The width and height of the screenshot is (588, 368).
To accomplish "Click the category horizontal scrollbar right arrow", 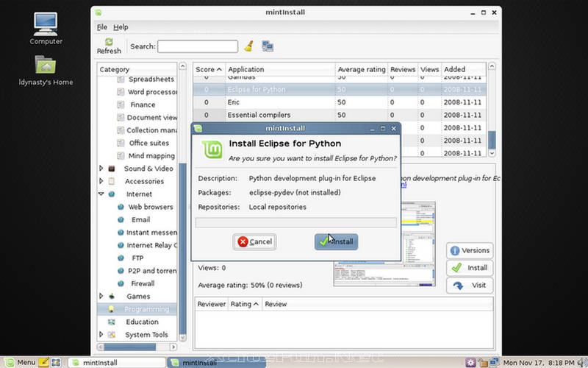I will coord(173,347).
